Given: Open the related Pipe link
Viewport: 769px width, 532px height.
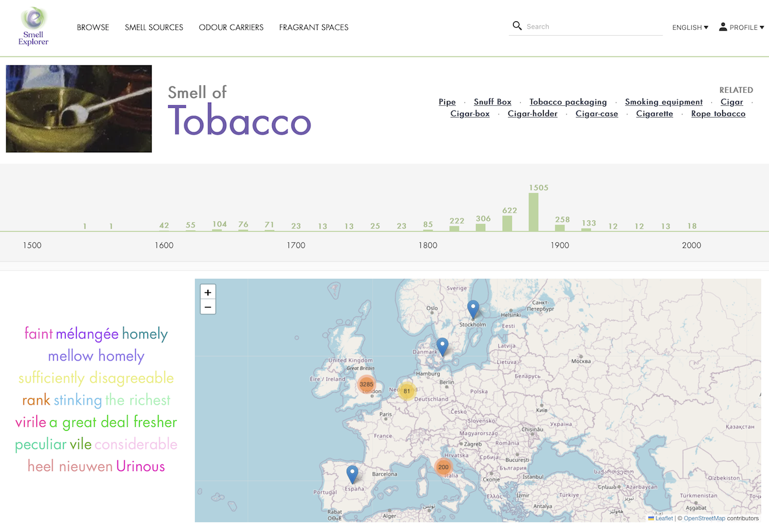Looking at the screenshot, I should coord(448,102).
